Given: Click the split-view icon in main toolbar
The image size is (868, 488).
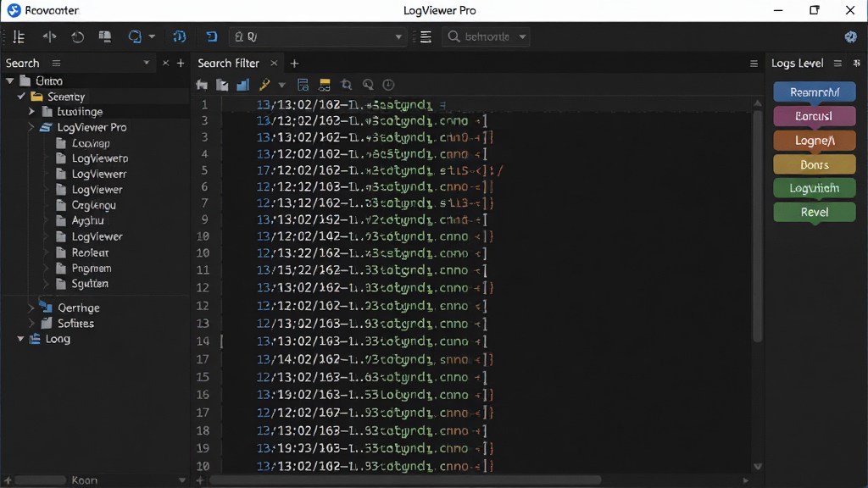Looking at the screenshot, I should pyautogui.click(x=49, y=37).
